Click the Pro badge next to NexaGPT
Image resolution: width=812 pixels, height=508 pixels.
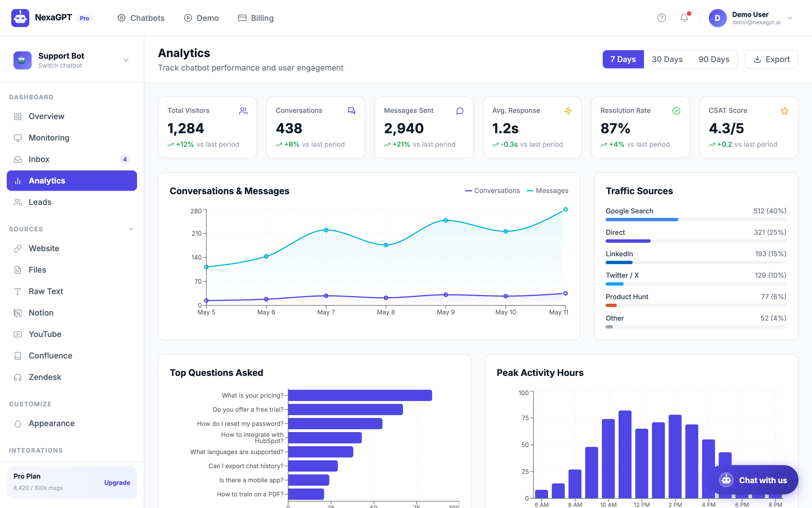coord(85,18)
